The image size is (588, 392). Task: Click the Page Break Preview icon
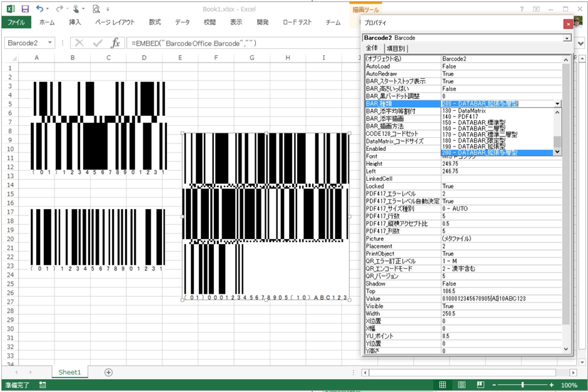pyautogui.click(x=480, y=385)
